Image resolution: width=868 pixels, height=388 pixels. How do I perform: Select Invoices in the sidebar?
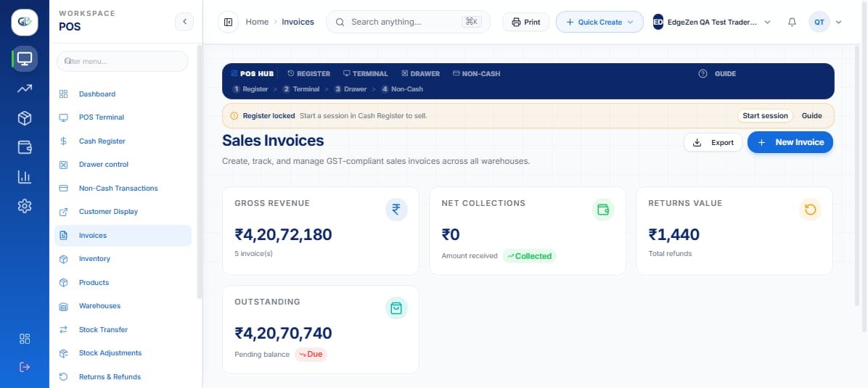123,235
